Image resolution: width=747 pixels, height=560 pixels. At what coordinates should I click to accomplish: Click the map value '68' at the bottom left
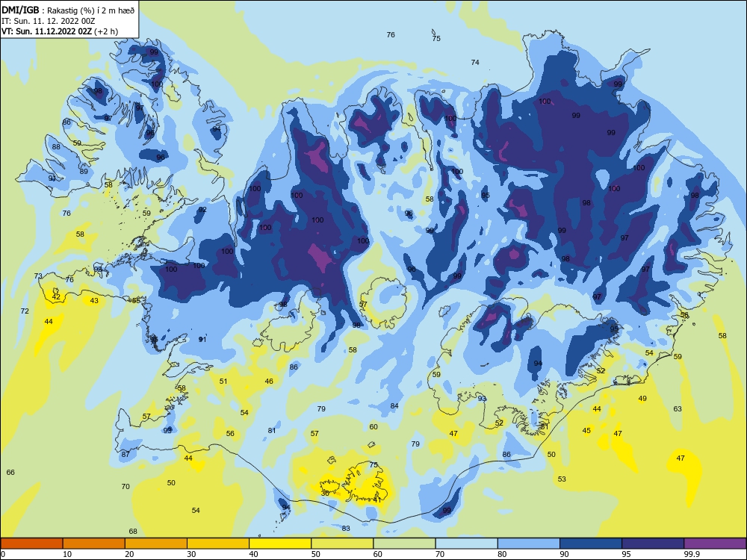(133, 532)
